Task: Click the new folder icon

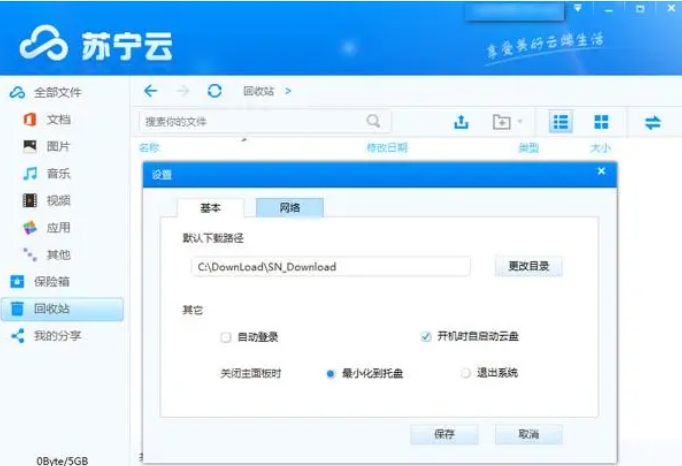Action: 501,122
